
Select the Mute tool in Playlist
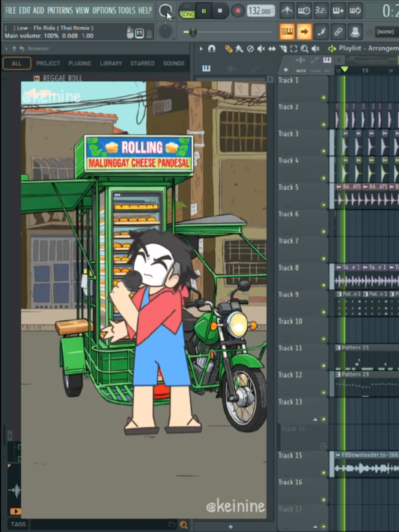(261, 49)
